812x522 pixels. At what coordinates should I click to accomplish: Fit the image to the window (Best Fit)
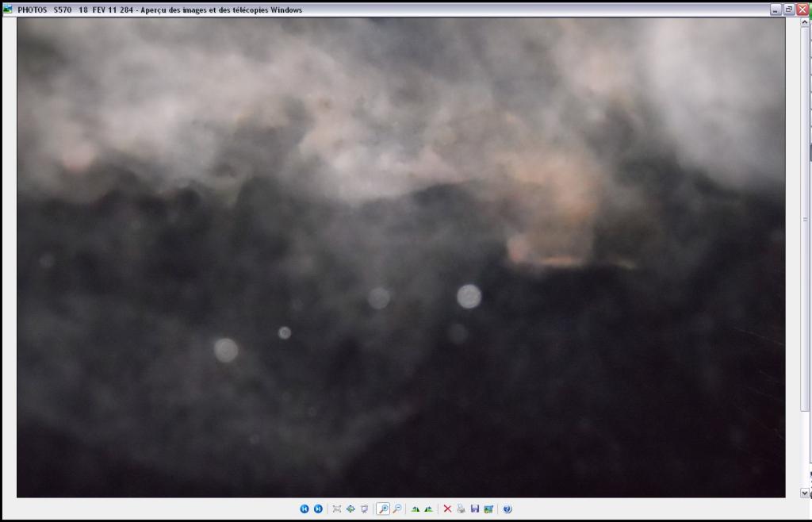pyautogui.click(x=336, y=509)
